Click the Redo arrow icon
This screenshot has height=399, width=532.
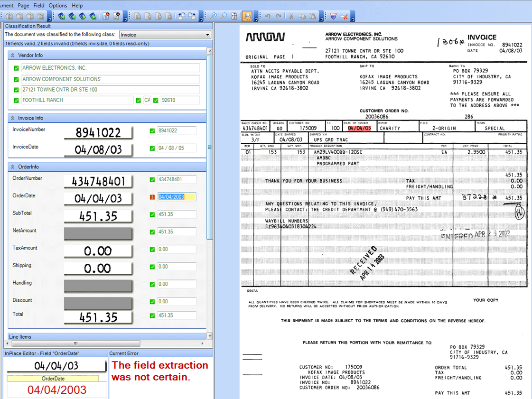[x=279, y=16]
